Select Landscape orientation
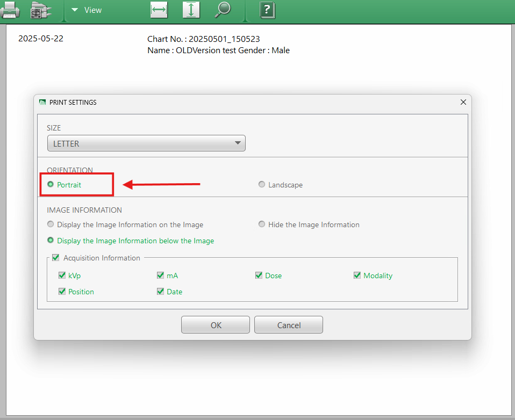 coord(262,184)
